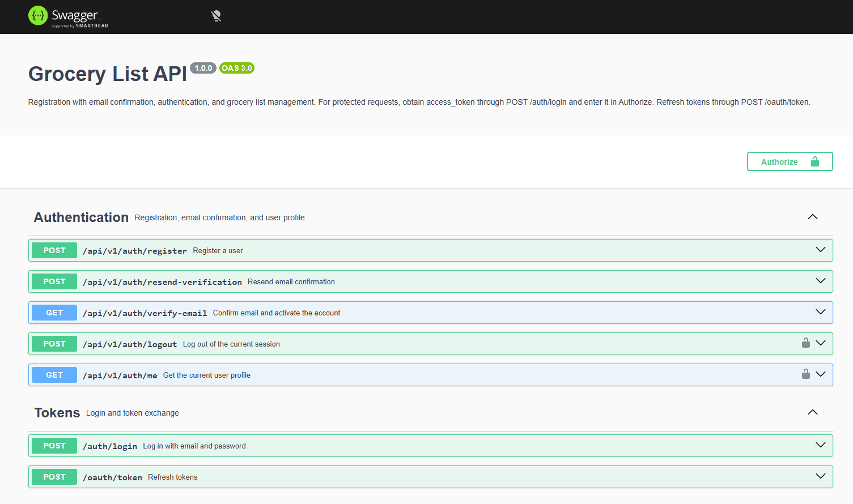Expand the logout endpoint chevron
The width and height of the screenshot is (853, 504).
pos(820,343)
